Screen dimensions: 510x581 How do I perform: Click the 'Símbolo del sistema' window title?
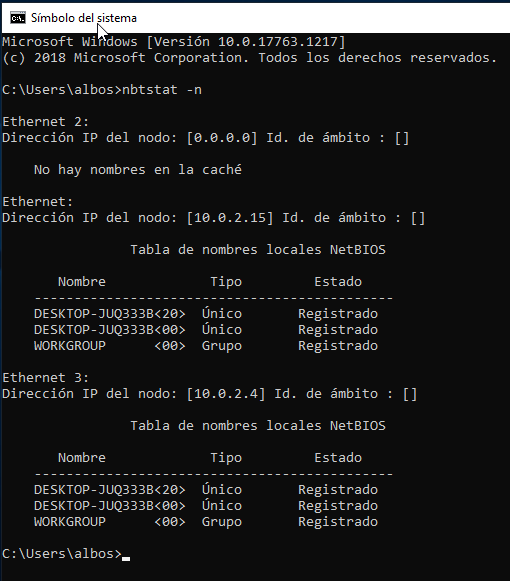click(84, 18)
